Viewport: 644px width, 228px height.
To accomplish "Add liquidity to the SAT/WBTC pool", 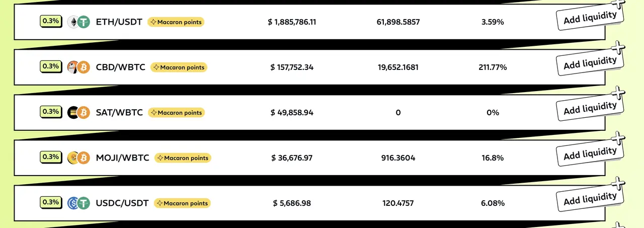I will (590, 109).
